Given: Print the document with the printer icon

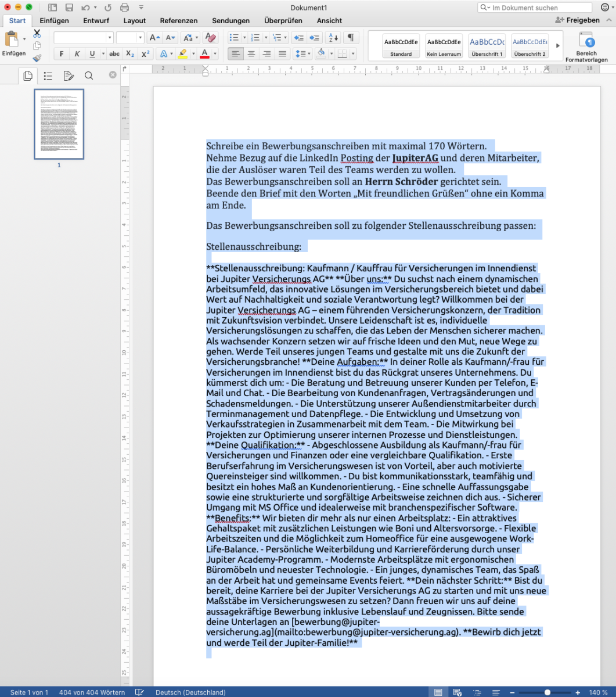Looking at the screenshot, I should click(124, 8).
